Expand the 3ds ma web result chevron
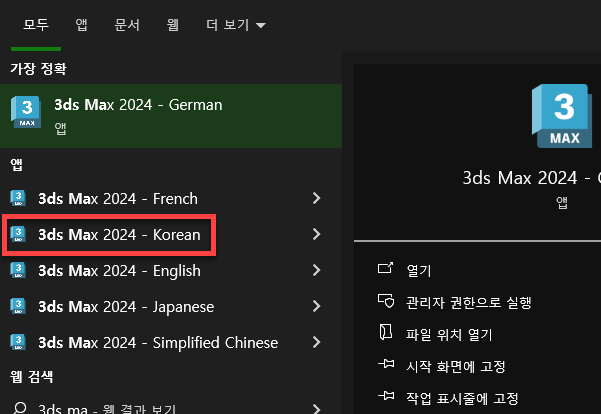This screenshot has height=414, width=601. pyautogui.click(x=316, y=409)
